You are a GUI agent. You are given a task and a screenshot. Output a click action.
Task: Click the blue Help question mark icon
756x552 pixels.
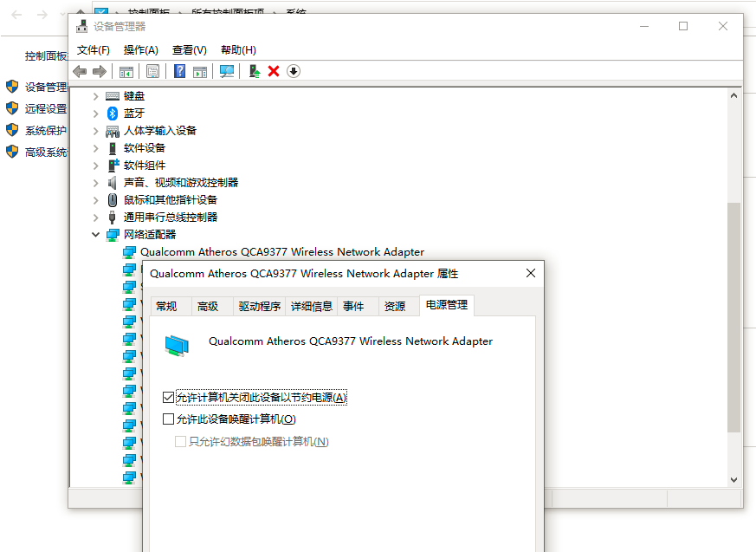point(179,71)
